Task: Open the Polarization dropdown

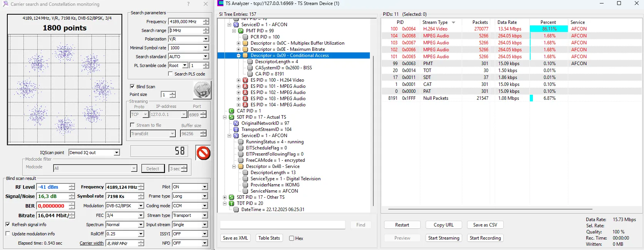Action: click(x=206, y=39)
